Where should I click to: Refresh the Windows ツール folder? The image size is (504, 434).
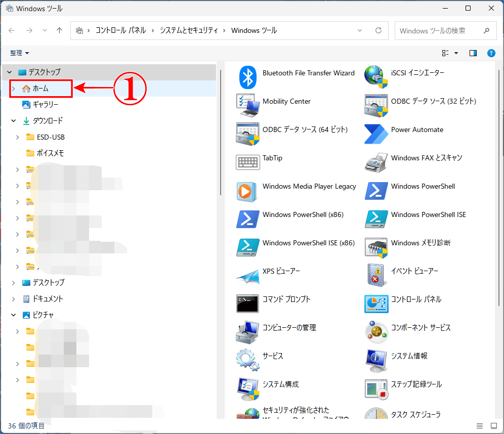pos(379,30)
